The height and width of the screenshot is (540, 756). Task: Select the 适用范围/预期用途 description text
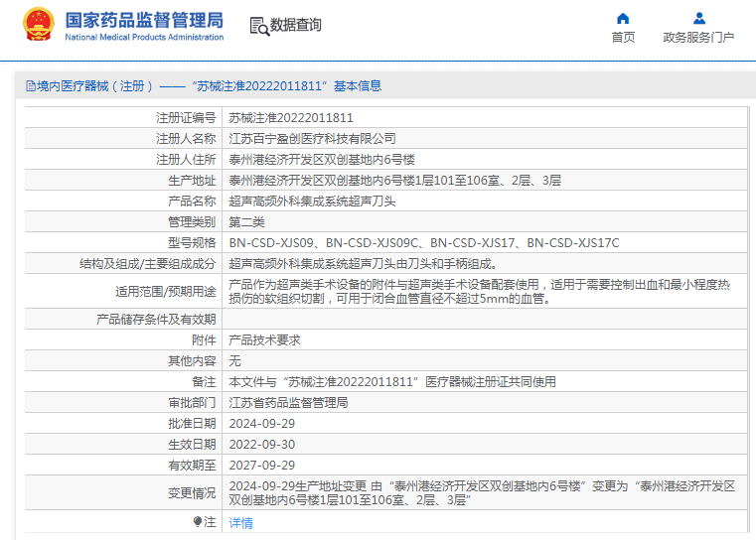click(479, 292)
